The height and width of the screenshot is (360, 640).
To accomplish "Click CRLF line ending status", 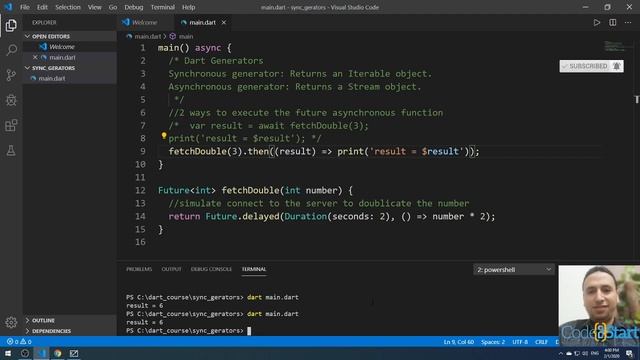I will point(541,342).
